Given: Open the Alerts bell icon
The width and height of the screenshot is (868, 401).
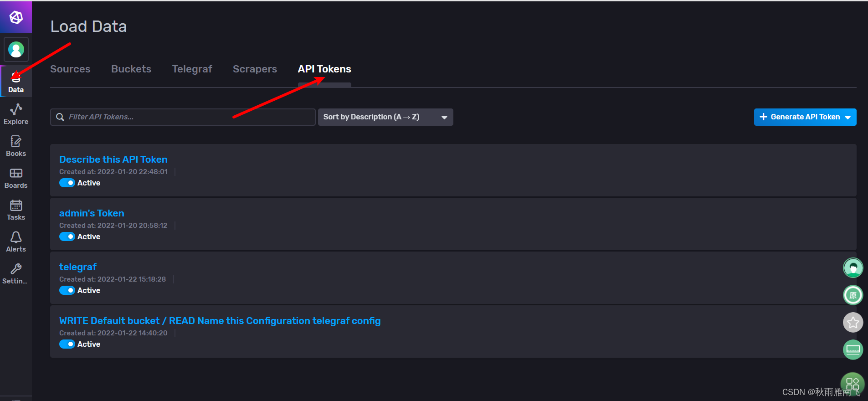Looking at the screenshot, I should (x=16, y=237).
